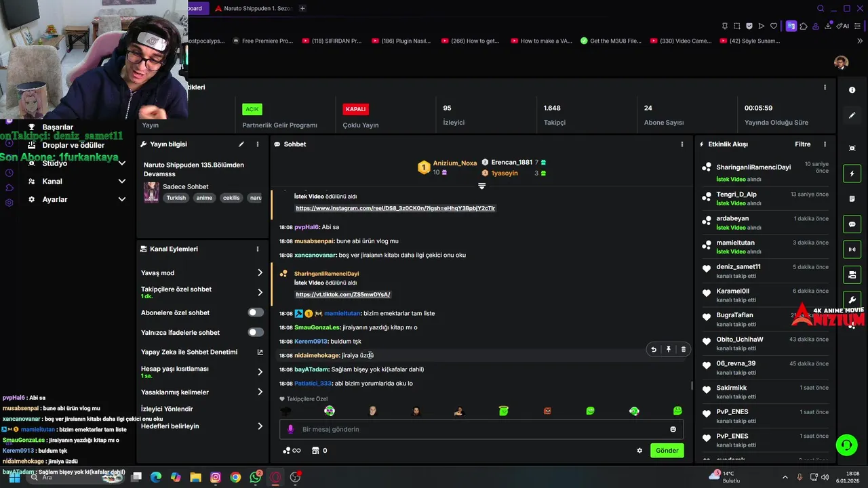Open the Sohbet panel three-dot menu
The width and height of the screenshot is (868, 488).
[x=682, y=144]
